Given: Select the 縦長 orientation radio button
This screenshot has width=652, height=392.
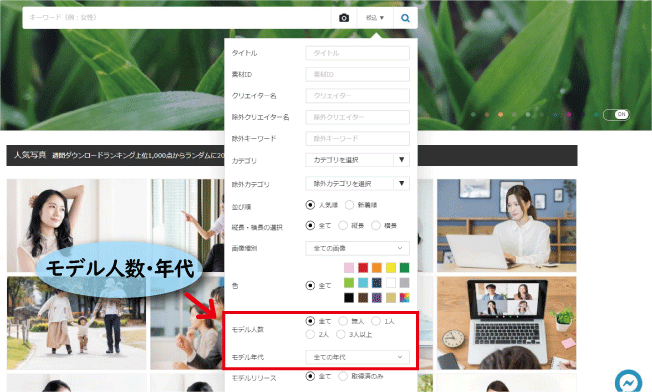Looking at the screenshot, I should coord(343,225).
